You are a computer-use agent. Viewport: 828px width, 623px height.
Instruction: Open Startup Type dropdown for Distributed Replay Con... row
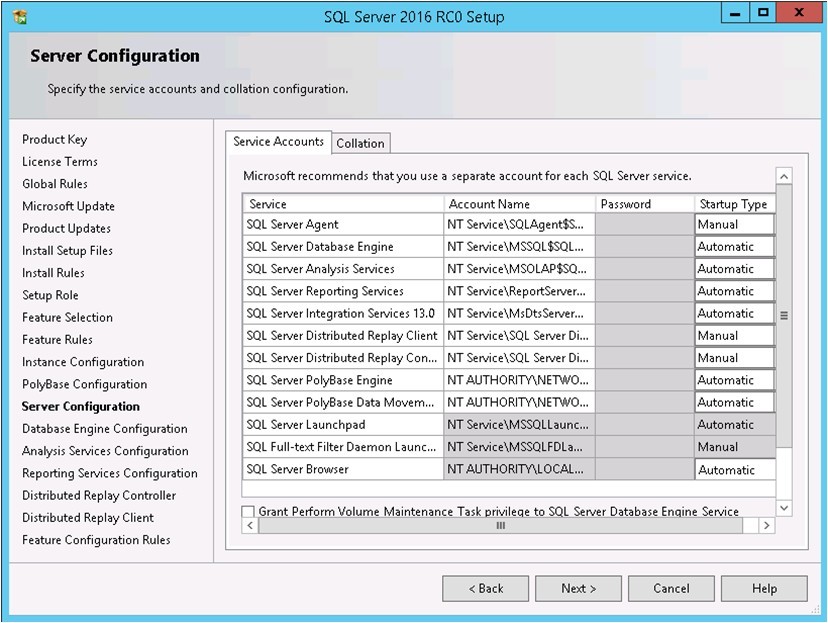point(735,358)
